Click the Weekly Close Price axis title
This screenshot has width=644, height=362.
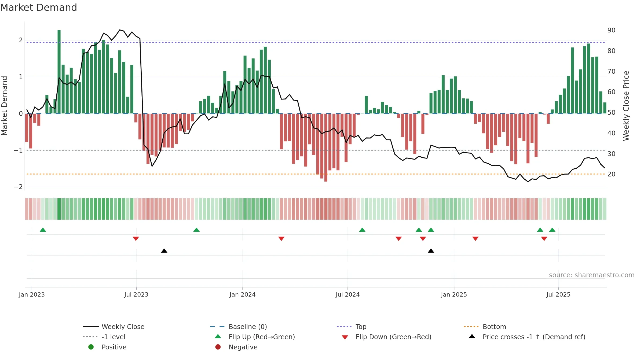click(626, 106)
